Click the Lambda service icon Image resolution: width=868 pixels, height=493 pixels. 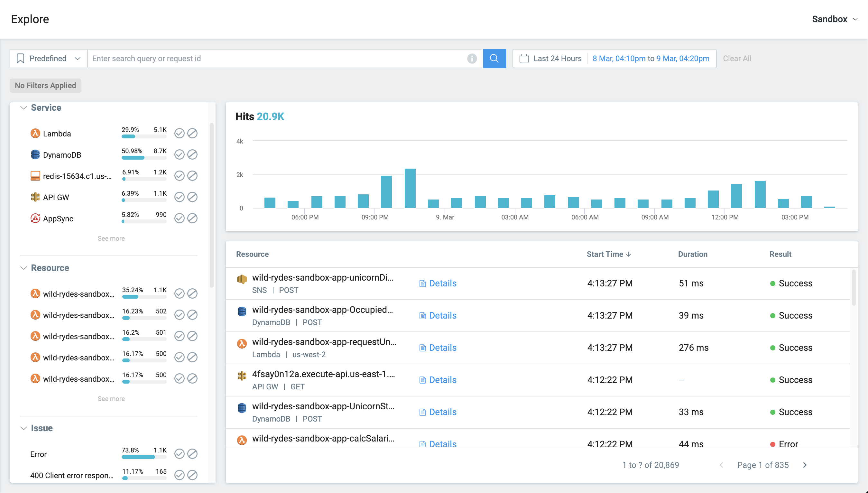click(x=35, y=134)
